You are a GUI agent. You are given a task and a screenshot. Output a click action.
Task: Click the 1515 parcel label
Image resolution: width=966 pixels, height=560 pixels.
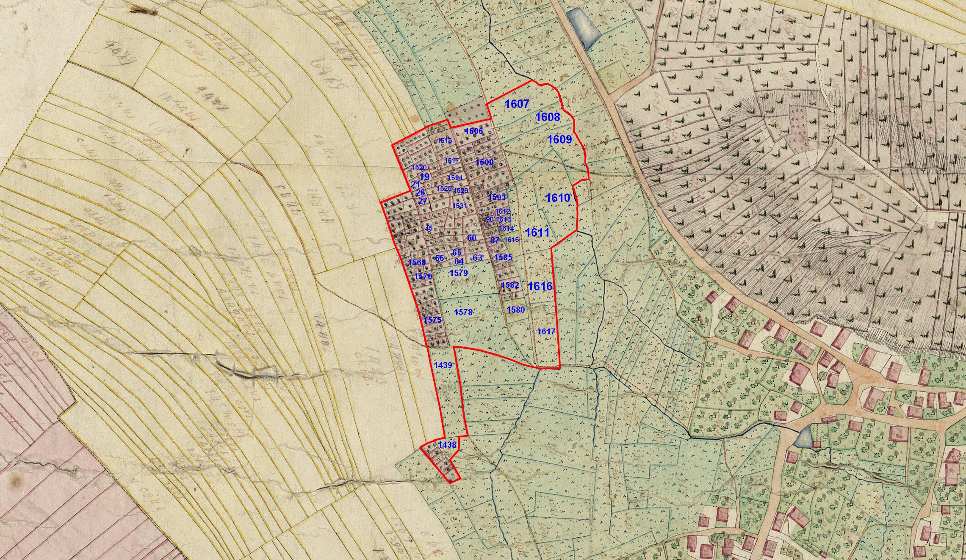click(x=445, y=141)
